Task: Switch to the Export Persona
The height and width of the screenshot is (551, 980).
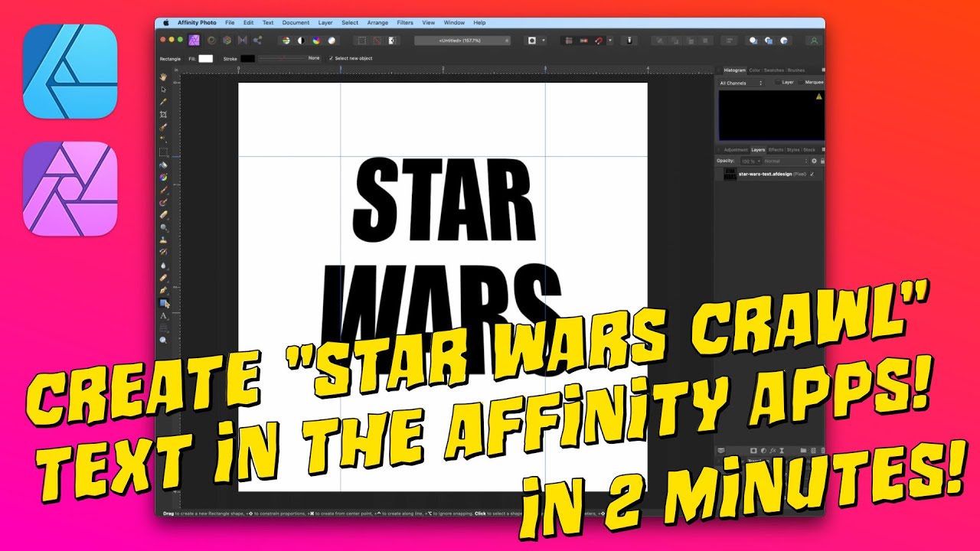Action: [257, 40]
